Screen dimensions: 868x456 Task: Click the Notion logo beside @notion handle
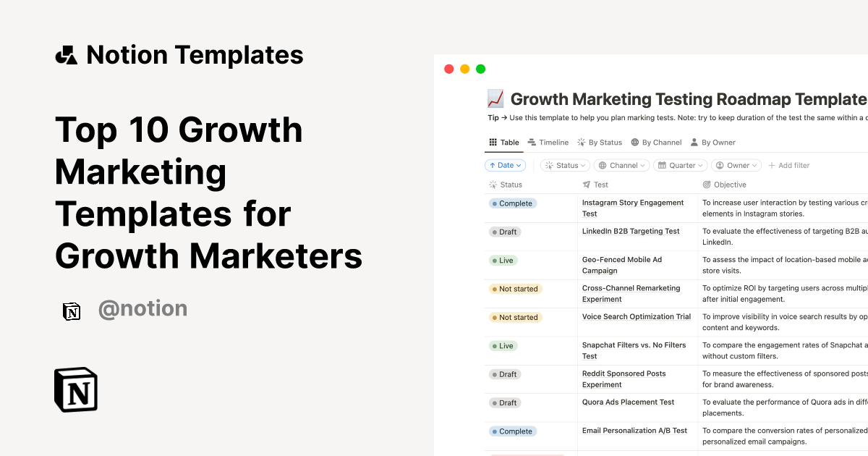coord(72,311)
